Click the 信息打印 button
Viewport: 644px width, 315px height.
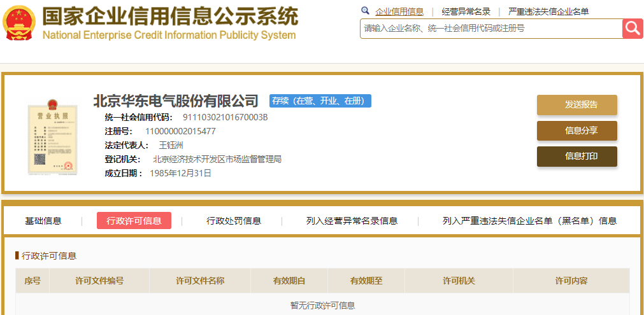[577, 157]
